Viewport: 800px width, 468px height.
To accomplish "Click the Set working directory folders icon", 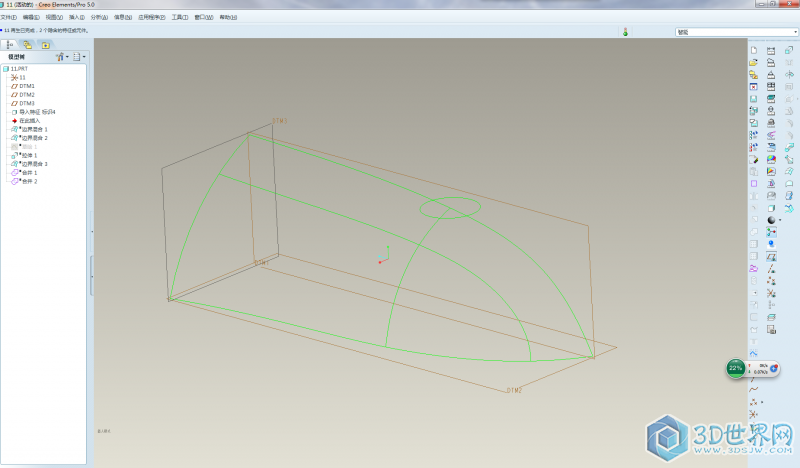I will (x=754, y=75).
